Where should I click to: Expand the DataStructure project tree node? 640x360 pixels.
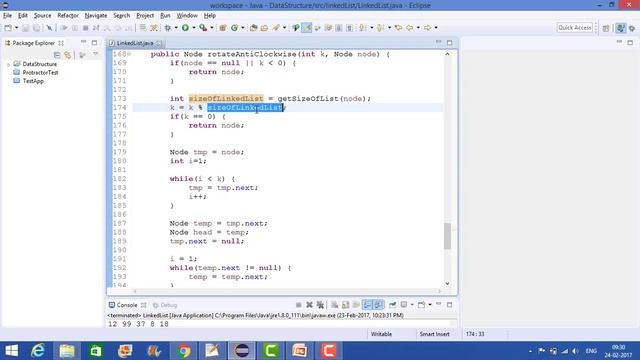[8, 64]
